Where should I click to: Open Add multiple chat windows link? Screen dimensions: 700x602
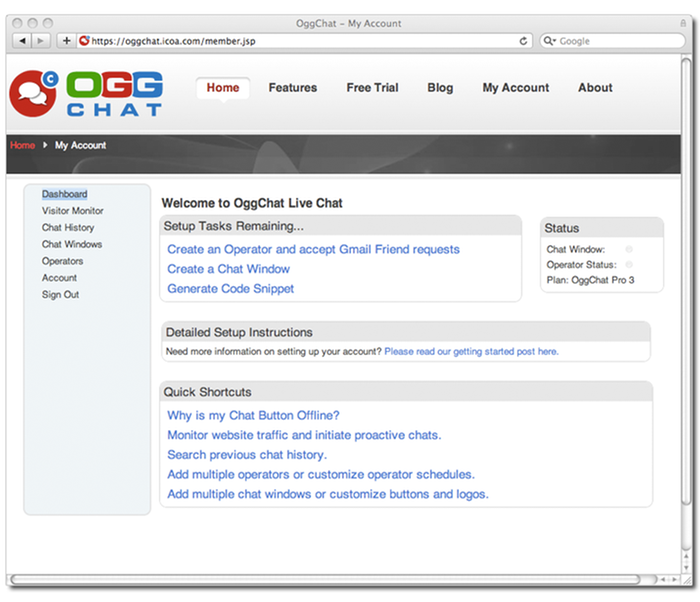click(x=328, y=494)
